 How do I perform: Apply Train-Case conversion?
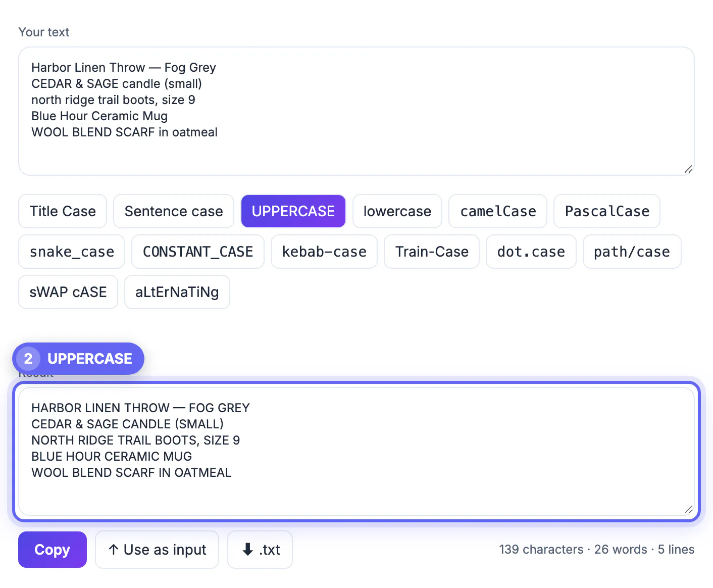(432, 252)
